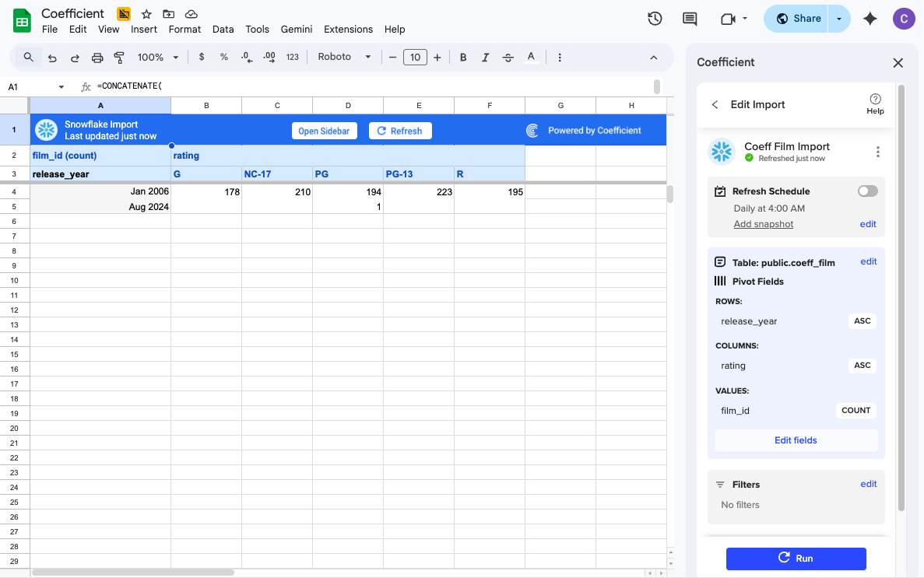Click the print icon
This screenshot has height=578, width=924.
(x=97, y=58)
